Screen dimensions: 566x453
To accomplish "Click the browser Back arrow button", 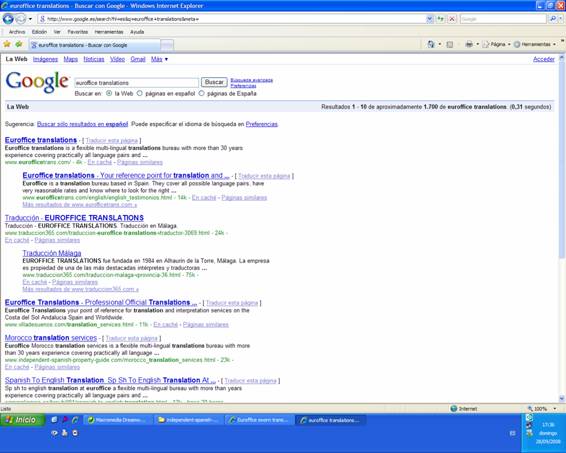I will pos(8,19).
